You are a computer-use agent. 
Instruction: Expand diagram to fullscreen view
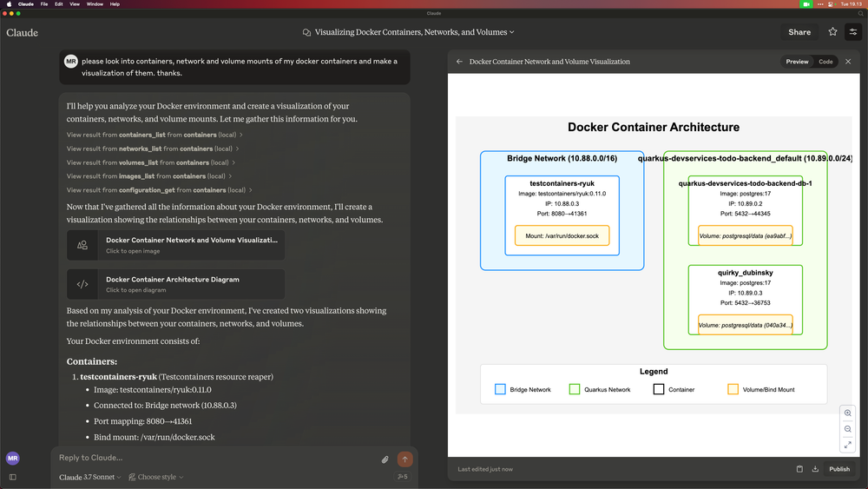[x=848, y=445]
